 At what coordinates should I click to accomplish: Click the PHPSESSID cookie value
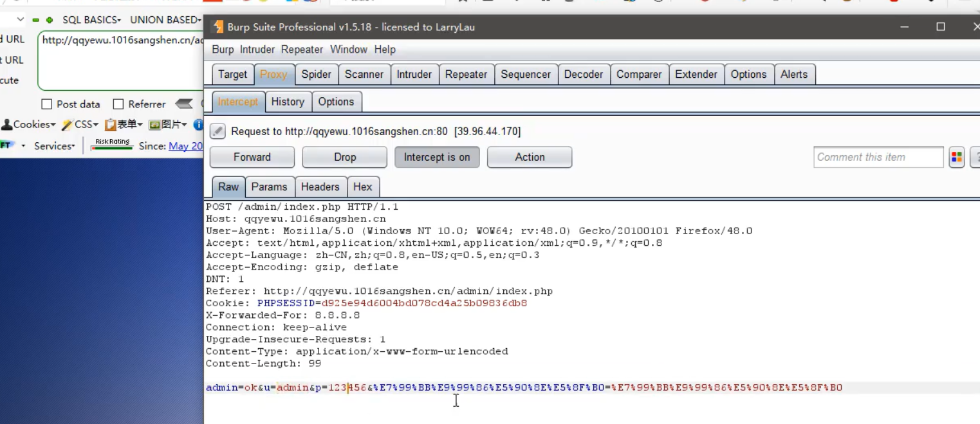425,303
